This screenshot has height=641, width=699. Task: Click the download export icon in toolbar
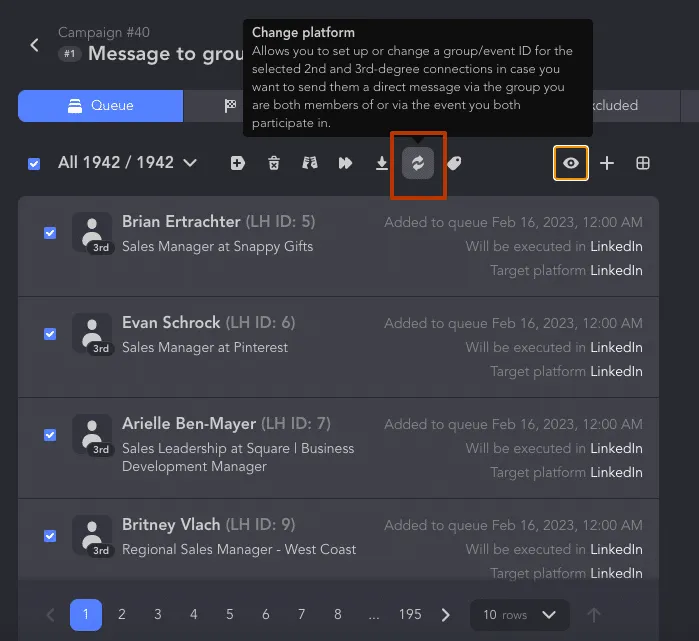pos(382,163)
